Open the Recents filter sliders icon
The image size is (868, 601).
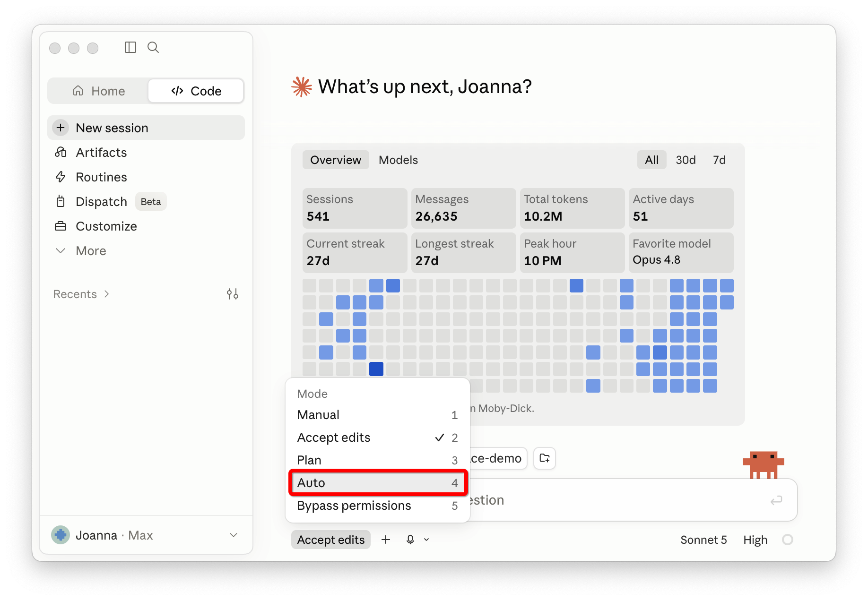233,294
